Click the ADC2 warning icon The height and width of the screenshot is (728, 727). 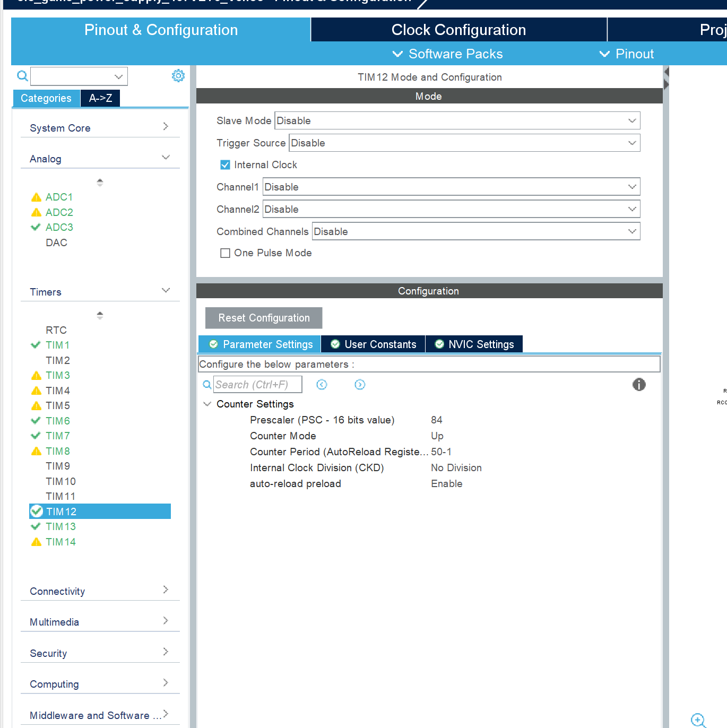pyautogui.click(x=36, y=212)
